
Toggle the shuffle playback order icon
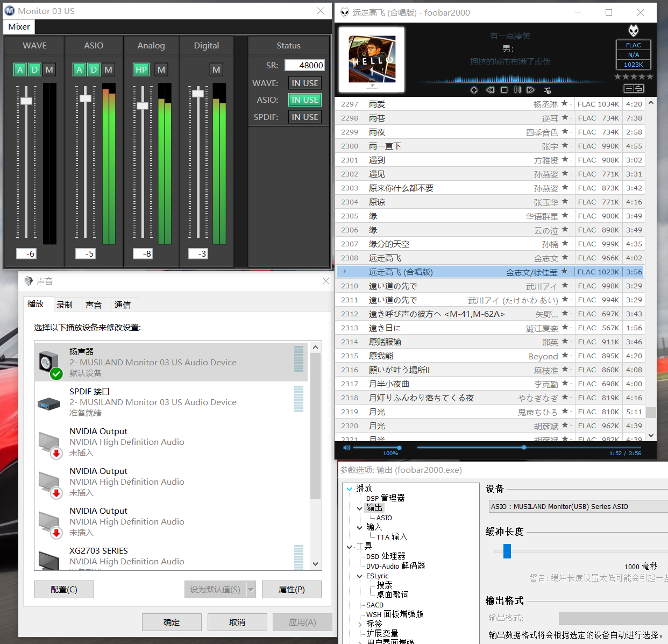click(546, 90)
